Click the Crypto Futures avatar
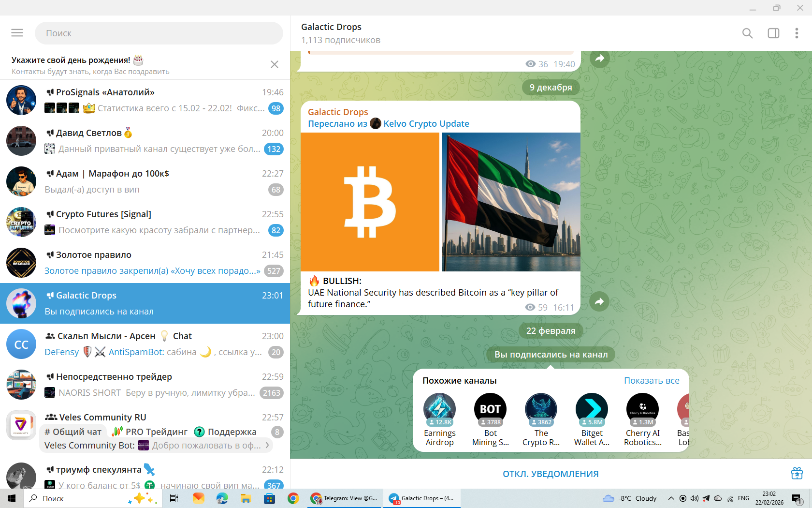This screenshot has width=812, height=508. click(21, 222)
